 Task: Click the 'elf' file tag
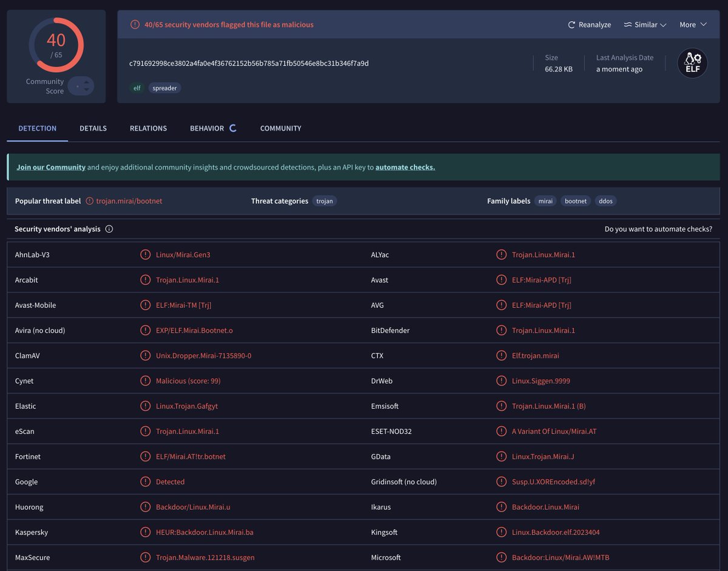(137, 88)
